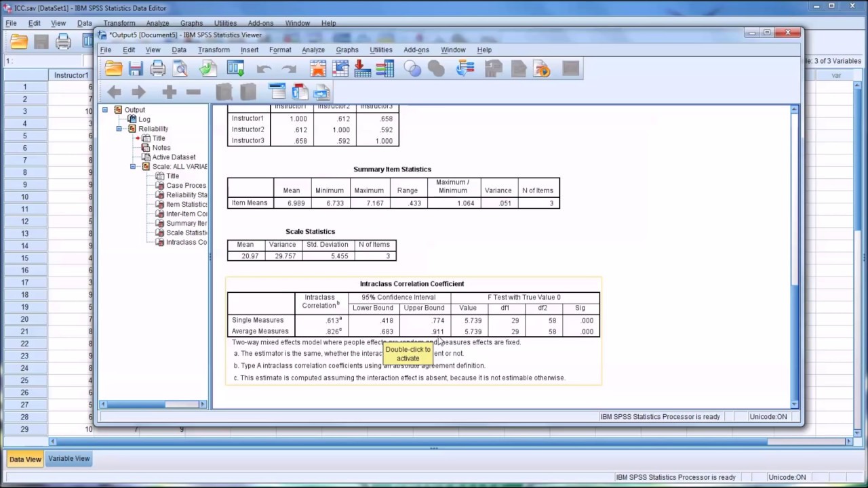The height and width of the screenshot is (488, 868).
Task: Click the Intraclass Correlation Coefficient table title
Action: [412, 284]
